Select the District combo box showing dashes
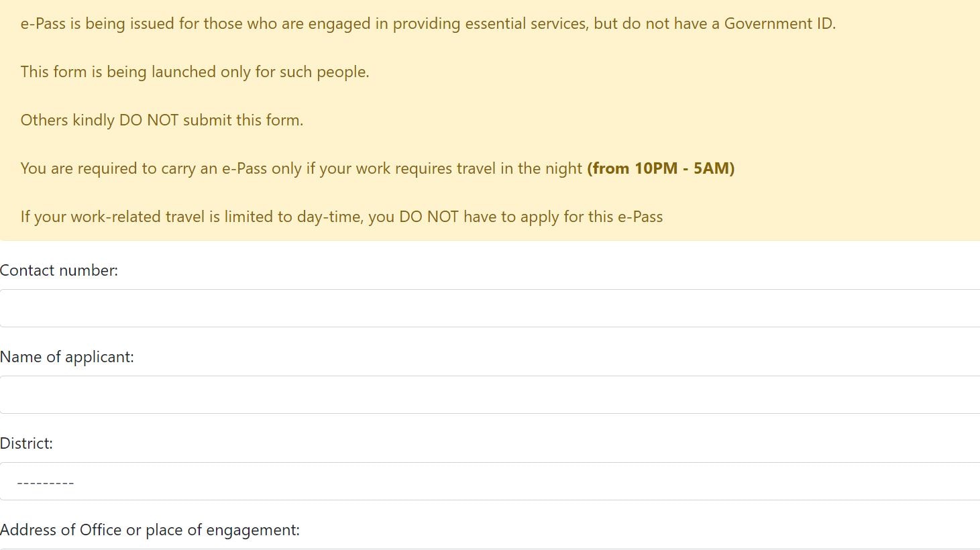 268,482
